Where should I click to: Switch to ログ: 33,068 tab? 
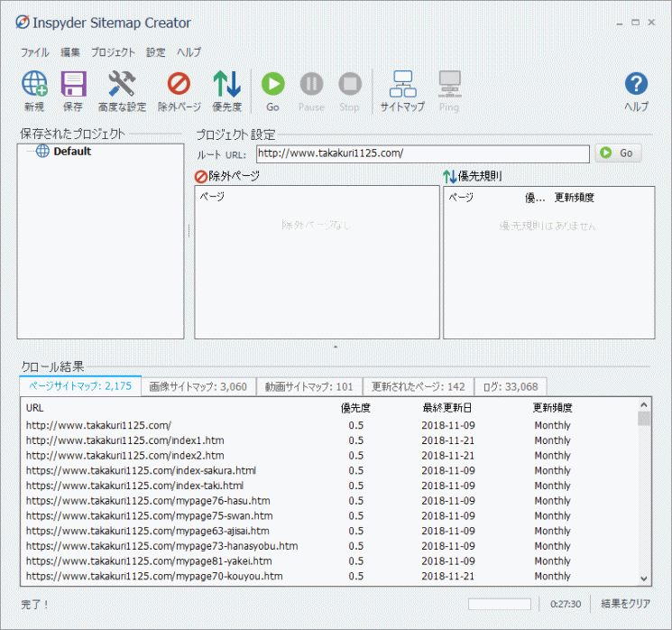511,387
